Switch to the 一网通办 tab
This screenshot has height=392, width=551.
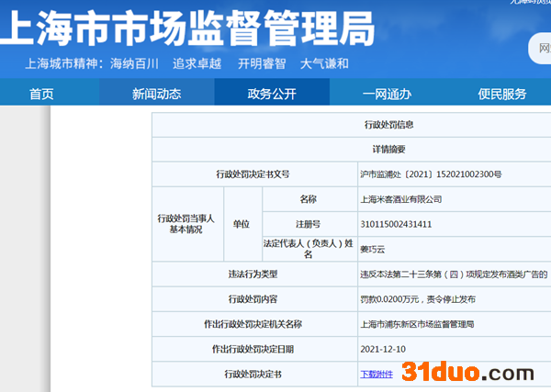tap(387, 94)
